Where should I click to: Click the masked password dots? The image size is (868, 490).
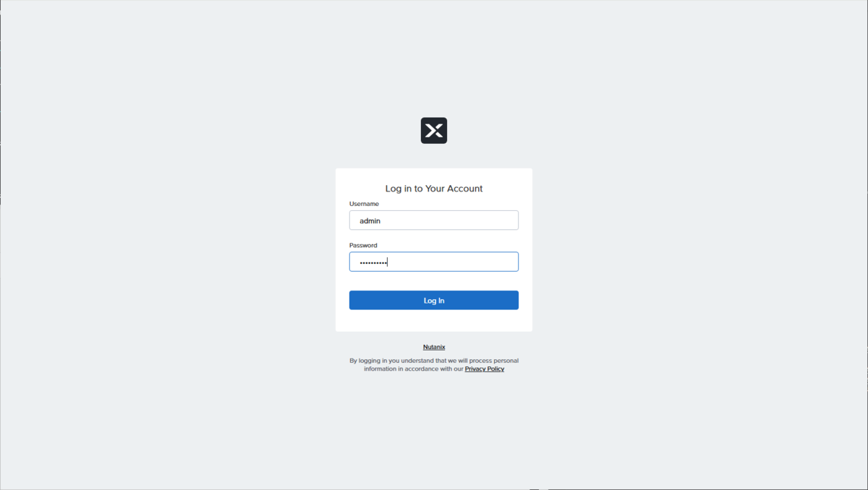pos(373,262)
